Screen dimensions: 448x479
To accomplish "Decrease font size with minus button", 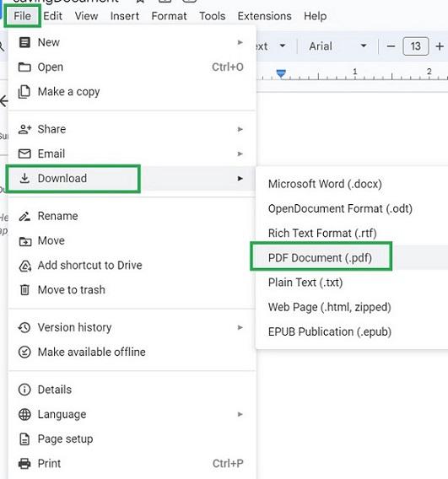I will click(391, 46).
